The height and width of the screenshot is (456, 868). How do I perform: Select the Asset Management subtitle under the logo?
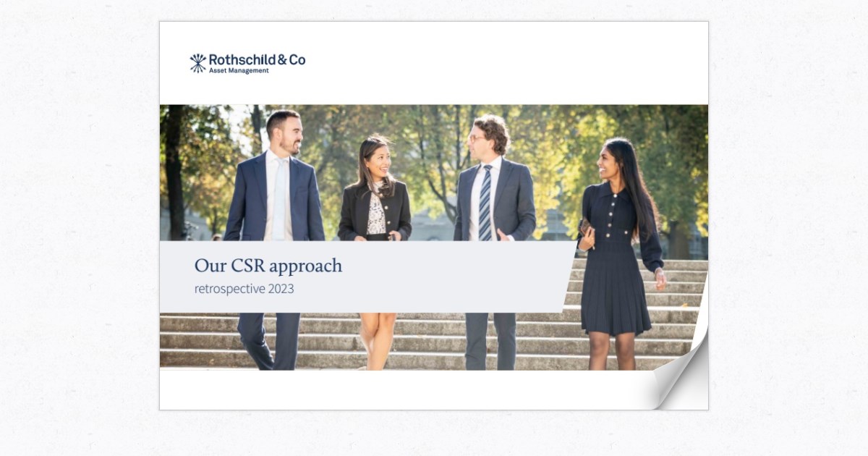coord(239,71)
